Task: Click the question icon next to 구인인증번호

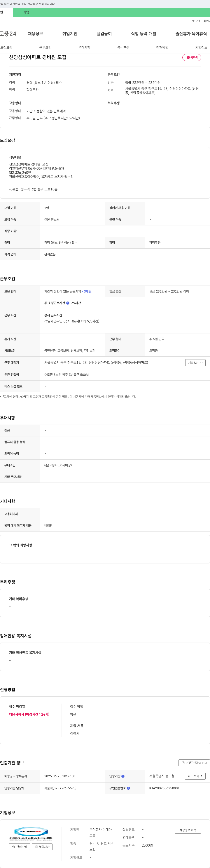Action: [x=128, y=788]
